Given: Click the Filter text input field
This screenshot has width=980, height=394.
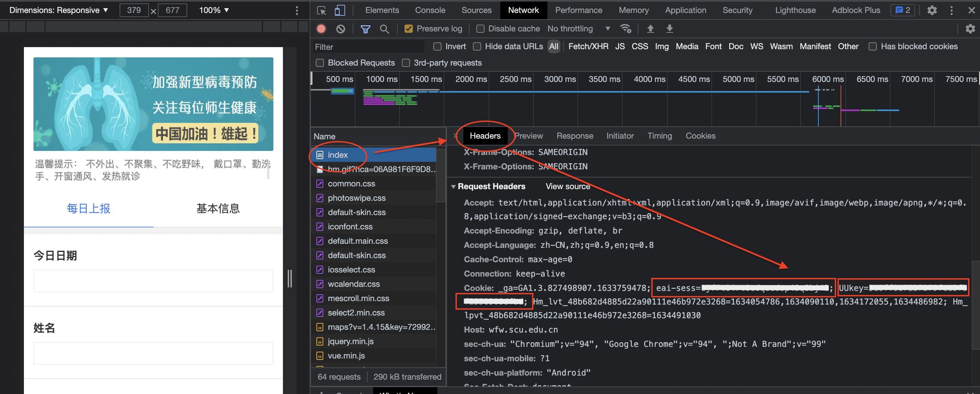Looking at the screenshot, I should pos(368,47).
